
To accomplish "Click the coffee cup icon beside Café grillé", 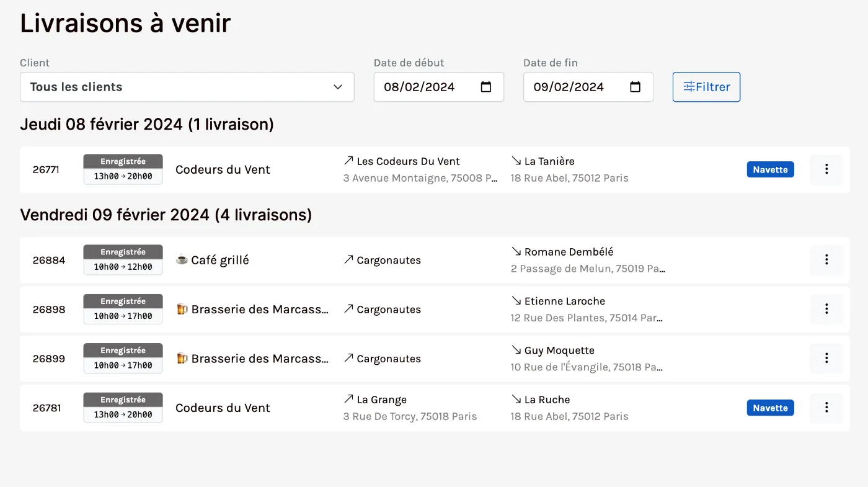I will pos(182,260).
